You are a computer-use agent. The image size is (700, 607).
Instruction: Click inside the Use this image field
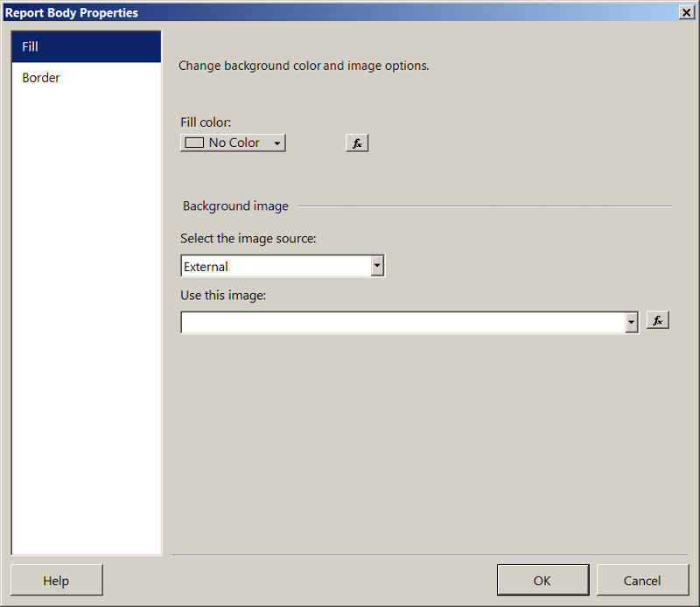pos(394,322)
